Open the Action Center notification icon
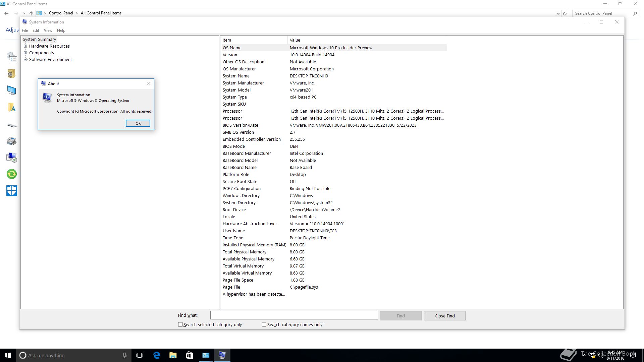This screenshot has height=362, width=644. coord(633,355)
